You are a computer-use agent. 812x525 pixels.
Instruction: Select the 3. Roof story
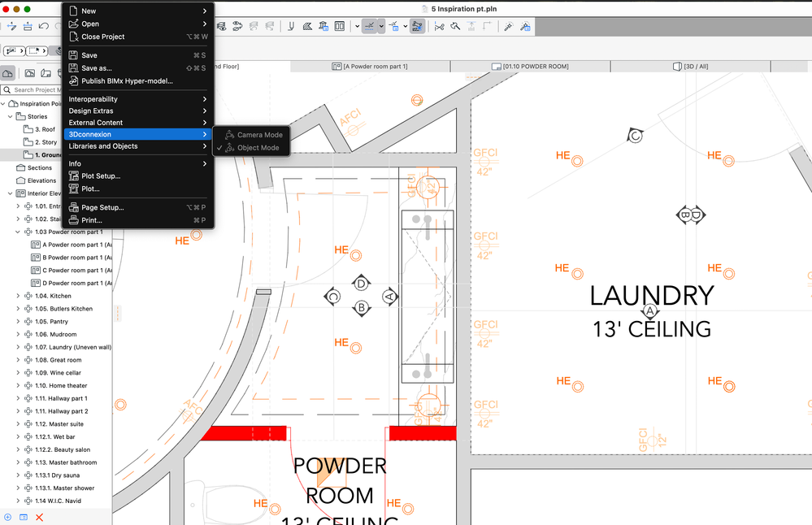coord(39,129)
